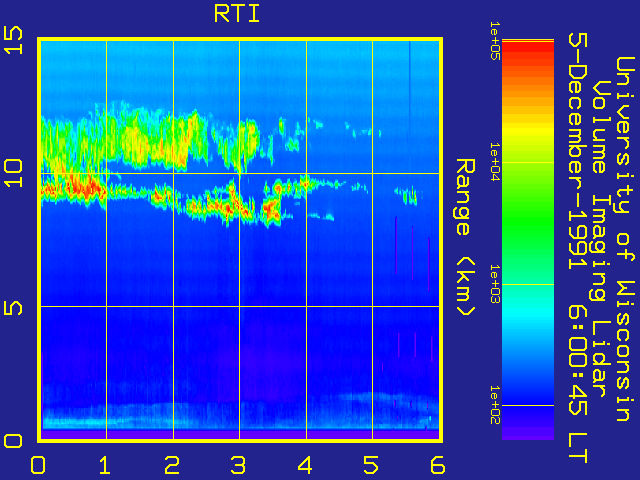Click the University of Wisconsin text

click(x=625, y=239)
